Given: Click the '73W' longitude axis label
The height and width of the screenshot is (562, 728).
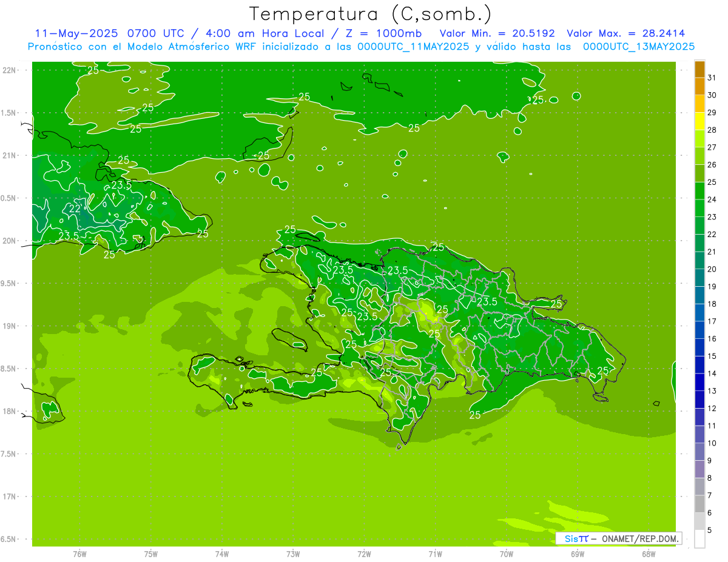Looking at the screenshot, I should (293, 554).
